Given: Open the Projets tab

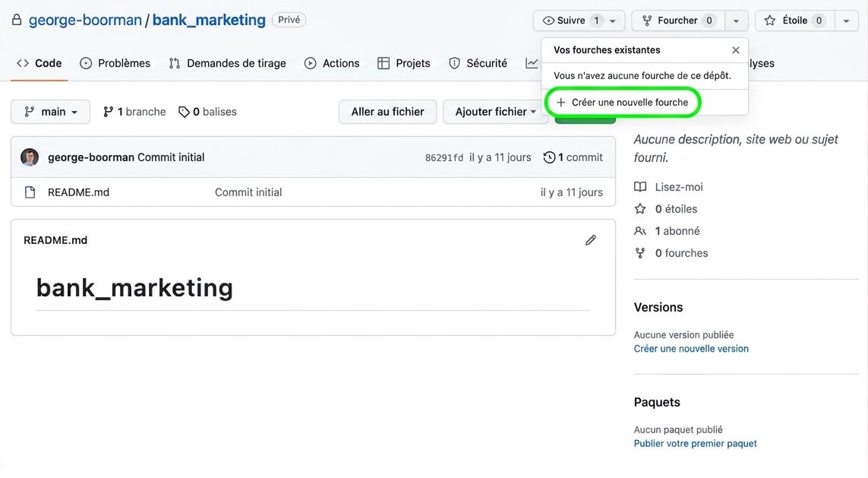Looking at the screenshot, I should [x=403, y=63].
